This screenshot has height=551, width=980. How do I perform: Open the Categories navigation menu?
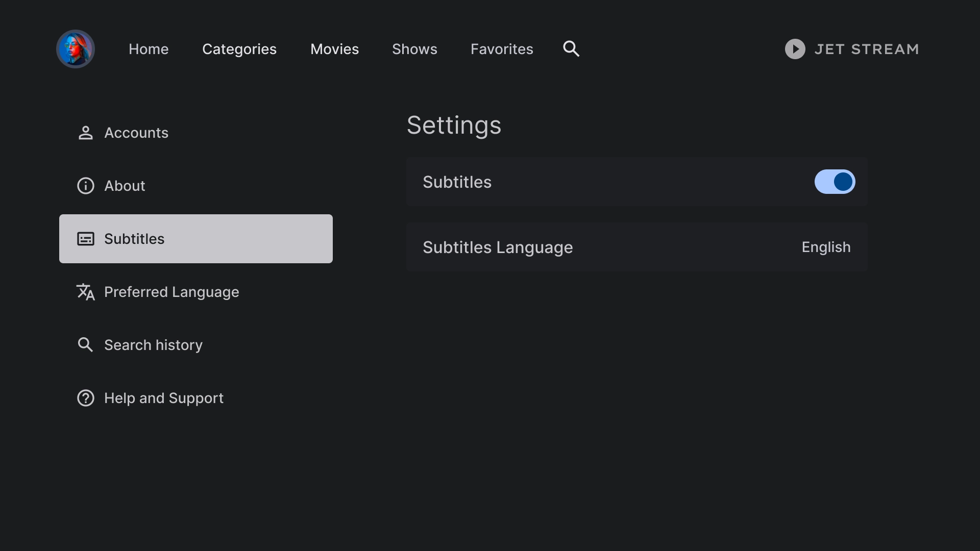tap(239, 48)
